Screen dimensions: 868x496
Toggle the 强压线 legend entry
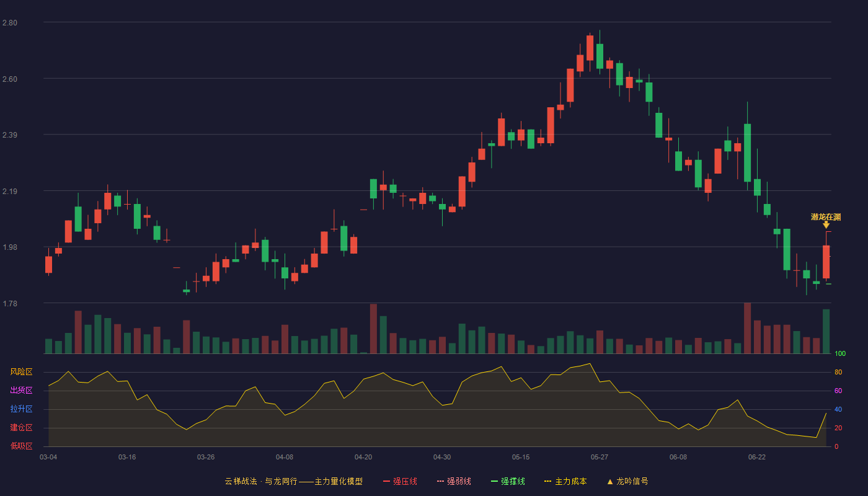[400, 481]
